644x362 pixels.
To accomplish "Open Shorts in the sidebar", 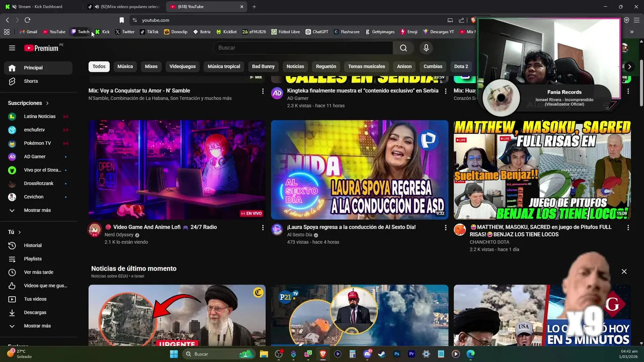I will click(38, 81).
